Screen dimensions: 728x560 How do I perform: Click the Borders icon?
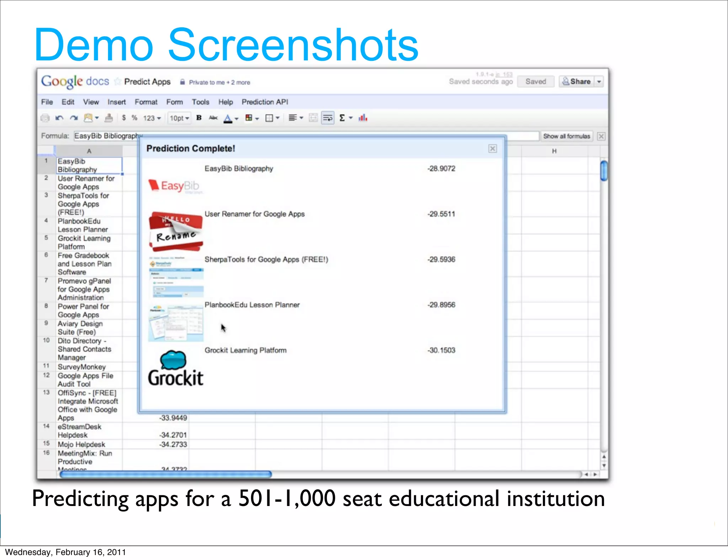[269, 118]
